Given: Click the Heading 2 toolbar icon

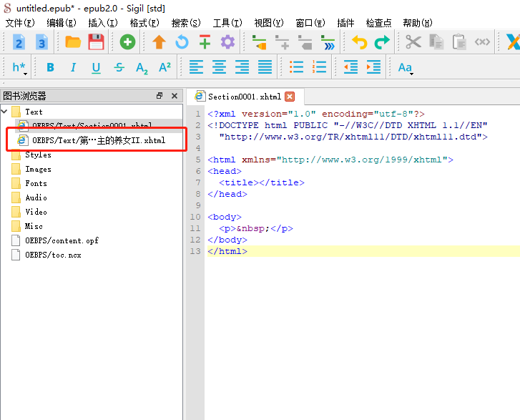Looking at the screenshot, I should [x=19, y=42].
